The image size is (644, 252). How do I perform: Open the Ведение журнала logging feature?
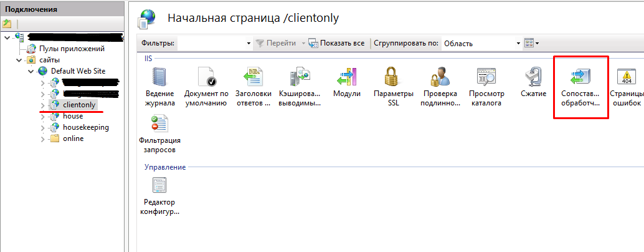point(160,87)
